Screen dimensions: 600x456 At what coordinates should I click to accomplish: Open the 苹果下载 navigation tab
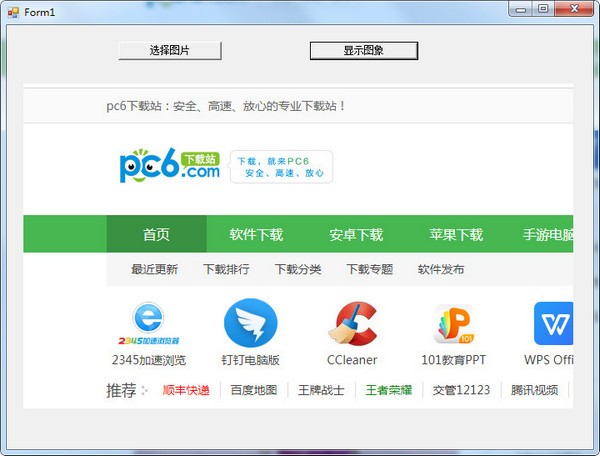[456, 234]
